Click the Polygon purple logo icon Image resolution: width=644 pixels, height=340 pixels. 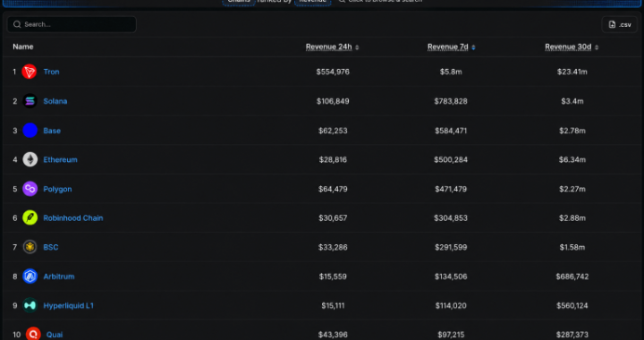(30, 189)
